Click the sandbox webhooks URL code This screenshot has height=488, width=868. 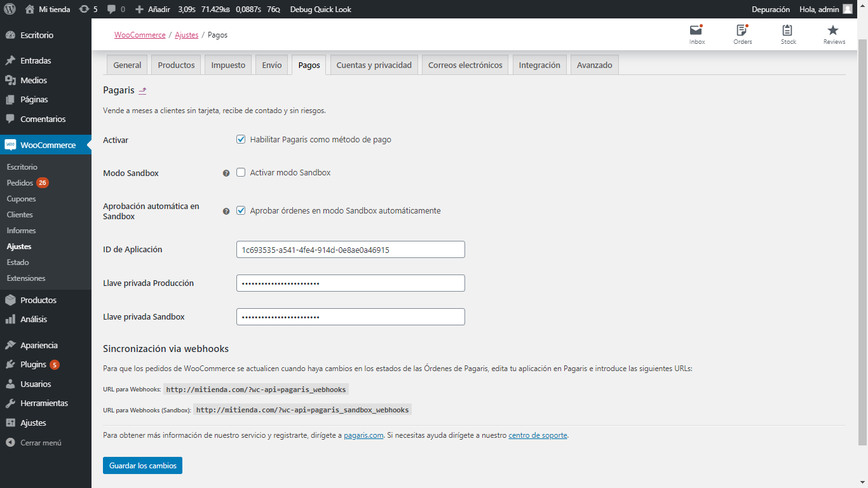point(302,410)
